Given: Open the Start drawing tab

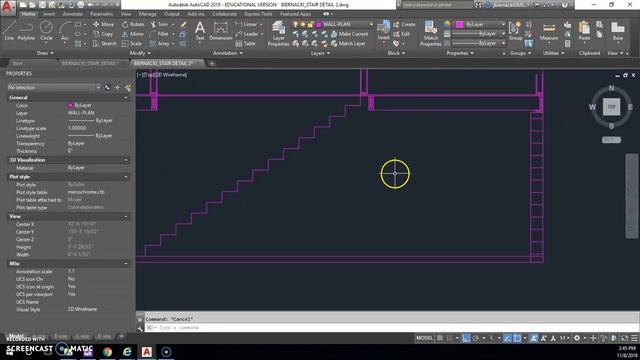Looking at the screenshot, I should [x=18, y=64].
